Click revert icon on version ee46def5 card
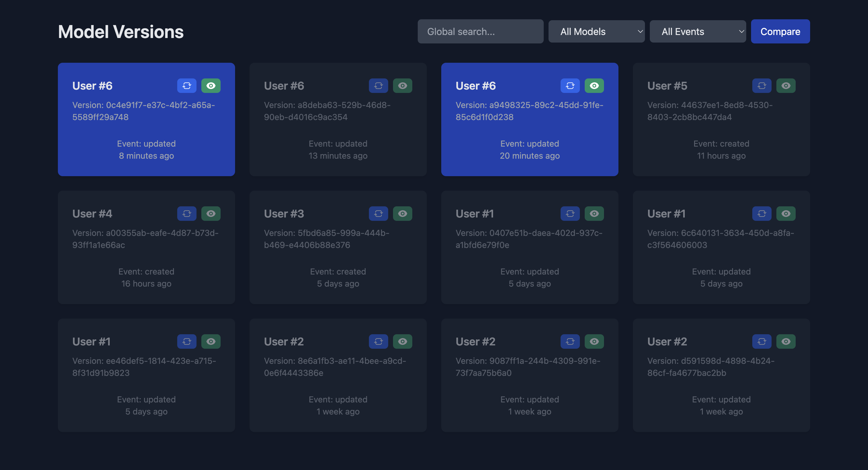The image size is (868, 470). click(187, 341)
